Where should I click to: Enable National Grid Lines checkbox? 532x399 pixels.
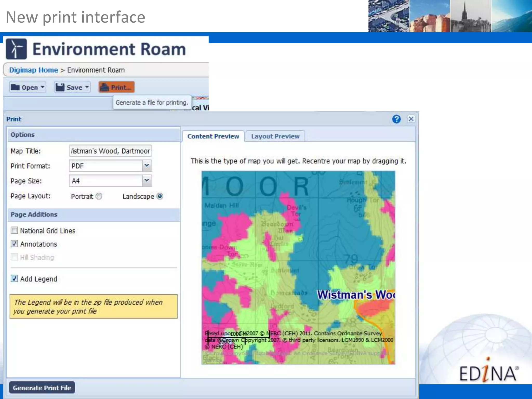15,230
